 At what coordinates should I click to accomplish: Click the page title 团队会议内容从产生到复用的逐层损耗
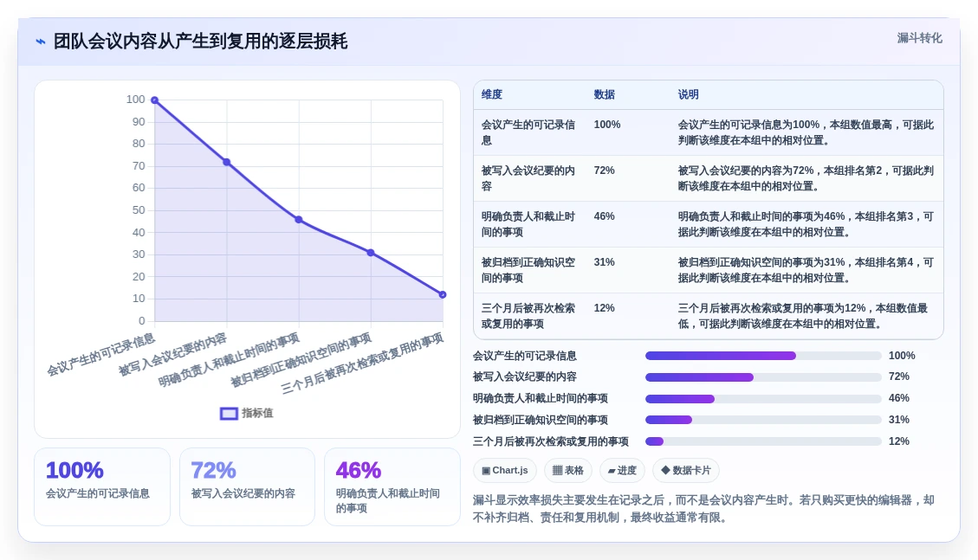coord(200,42)
